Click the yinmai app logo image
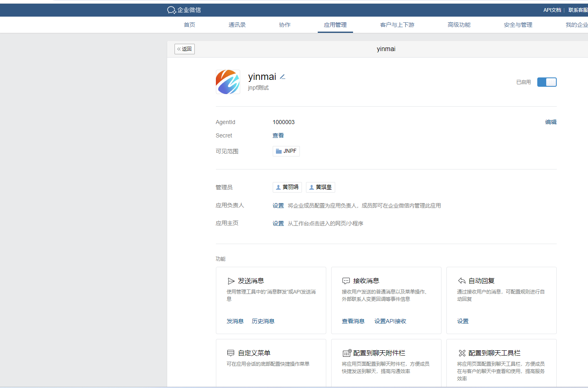The height and width of the screenshot is (388, 588). [x=228, y=82]
